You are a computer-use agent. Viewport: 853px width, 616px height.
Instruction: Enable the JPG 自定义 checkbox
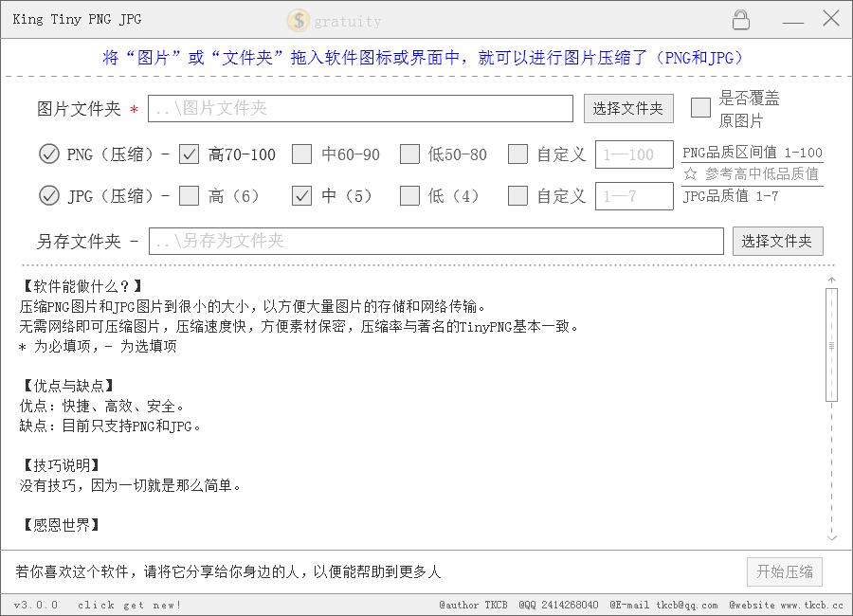pyautogui.click(x=517, y=195)
